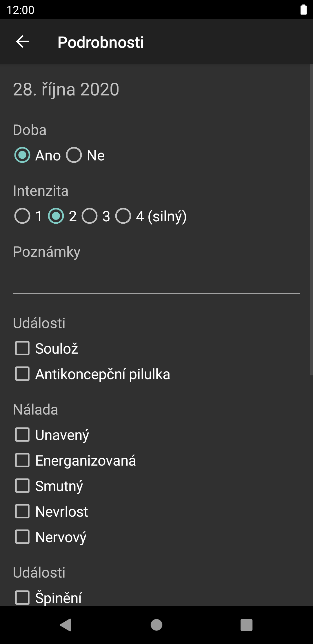Viewport: 313px width, 644px height.
Task: Choose intensity level 3
Action: (90, 216)
